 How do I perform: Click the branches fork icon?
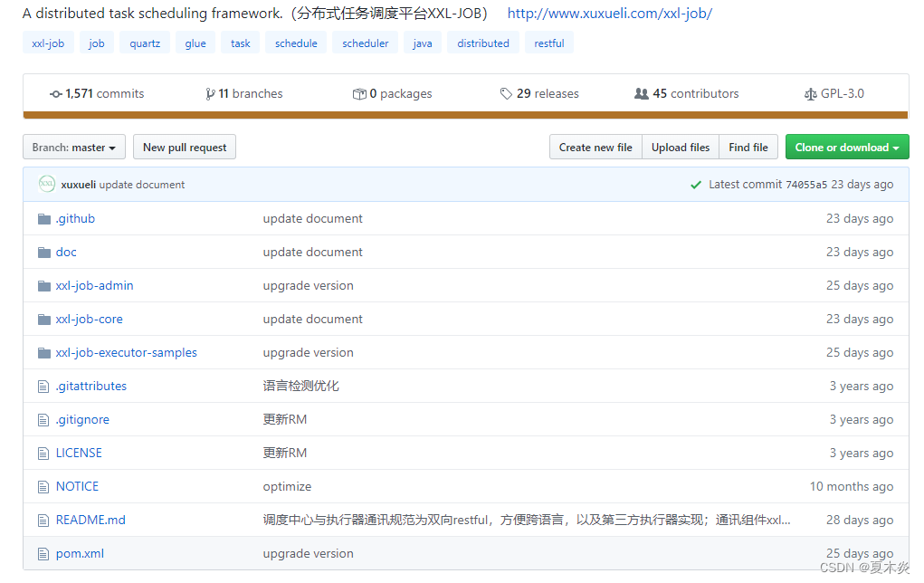pos(209,93)
